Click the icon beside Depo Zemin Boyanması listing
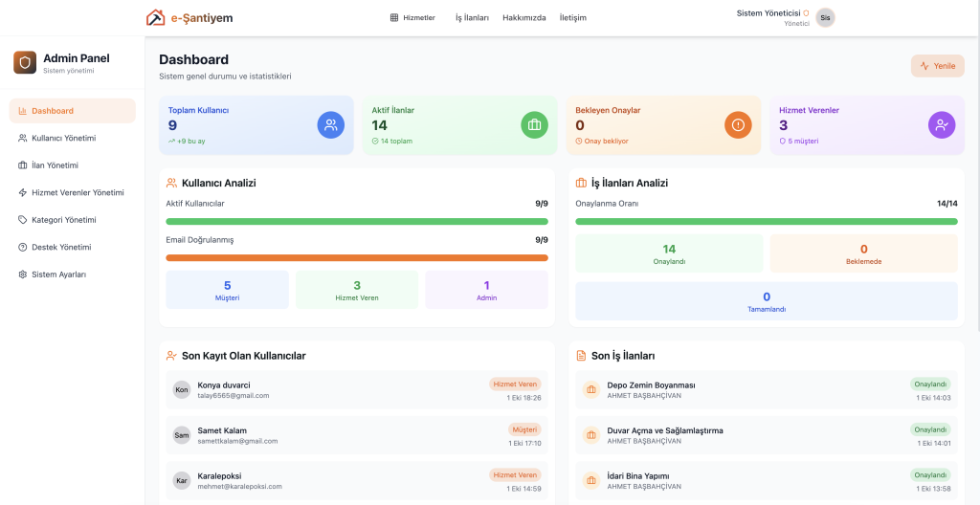The width and height of the screenshot is (980, 505). click(x=590, y=389)
